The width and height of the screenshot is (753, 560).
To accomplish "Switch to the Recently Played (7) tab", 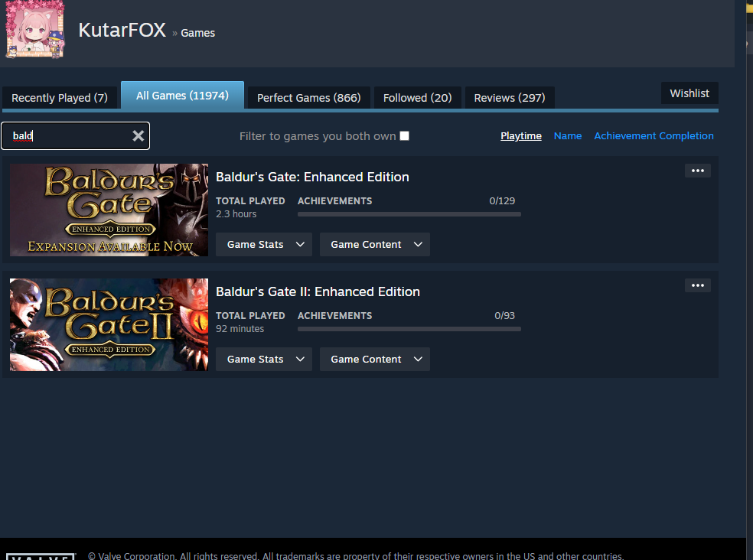I will click(x=60, y=97).
